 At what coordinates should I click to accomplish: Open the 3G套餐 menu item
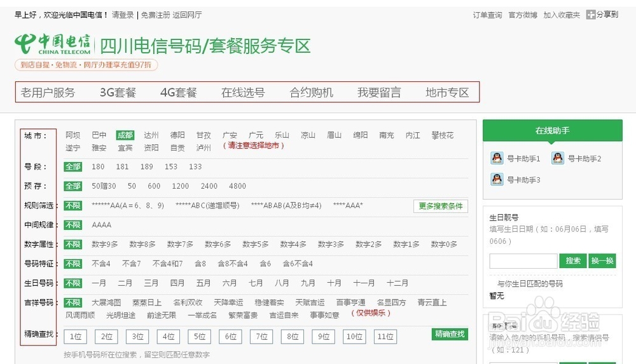pyautogui.click(x=118, y=92)
